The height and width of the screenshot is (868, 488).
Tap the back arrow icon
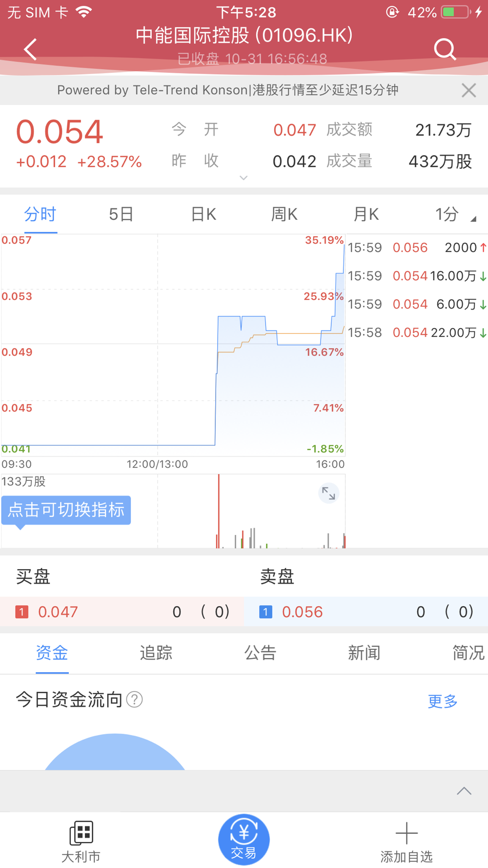(31, 49)
